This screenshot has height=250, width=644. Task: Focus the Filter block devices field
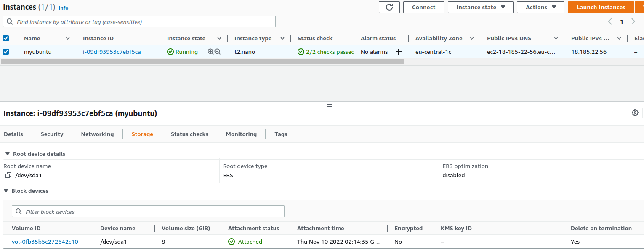(x=148, y=212)
